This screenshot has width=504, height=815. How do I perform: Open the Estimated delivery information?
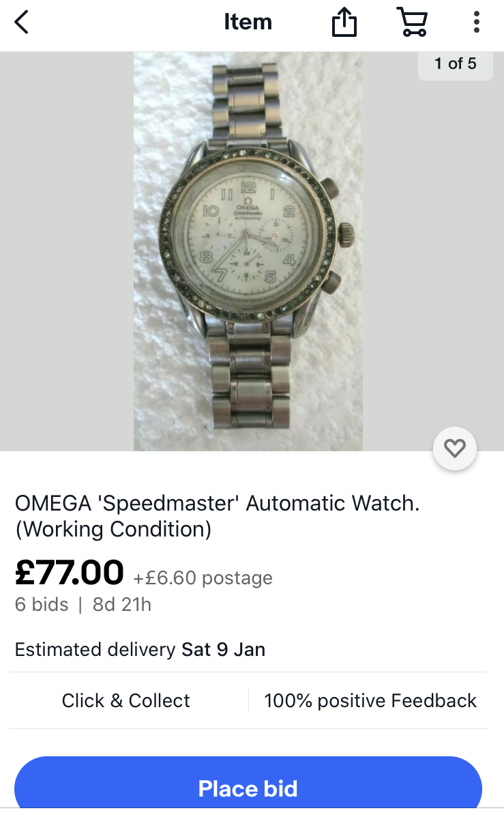140,650
